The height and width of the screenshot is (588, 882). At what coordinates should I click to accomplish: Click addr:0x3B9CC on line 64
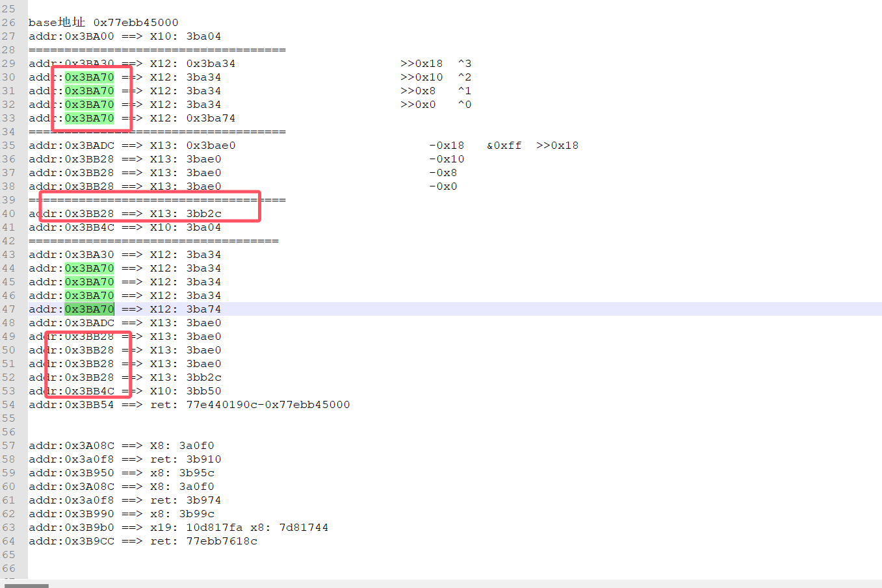pyautogui.click(x=71, y=541)
